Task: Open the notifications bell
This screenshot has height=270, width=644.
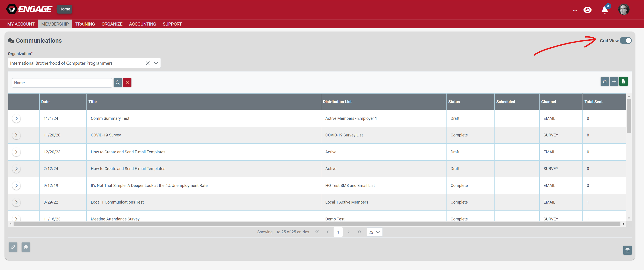Action: [x=604, y=10]
